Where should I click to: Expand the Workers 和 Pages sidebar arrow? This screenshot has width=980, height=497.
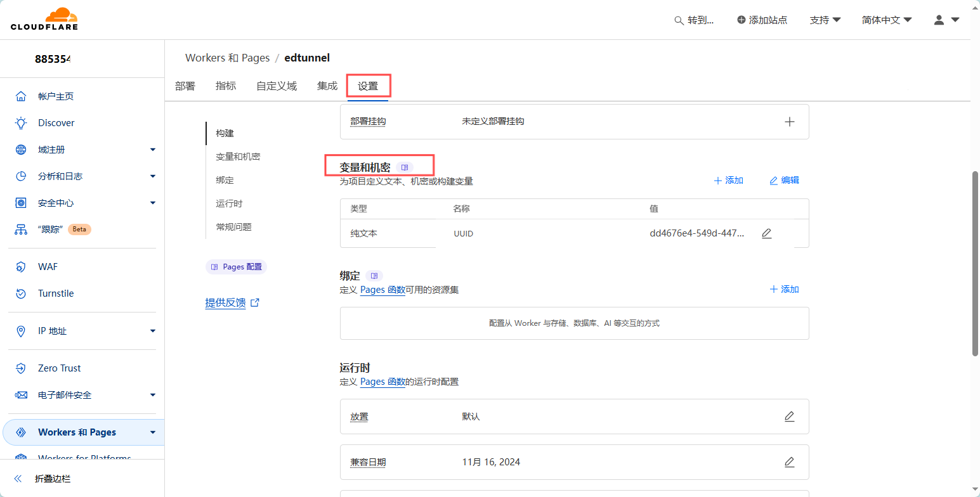pos(153,432)
